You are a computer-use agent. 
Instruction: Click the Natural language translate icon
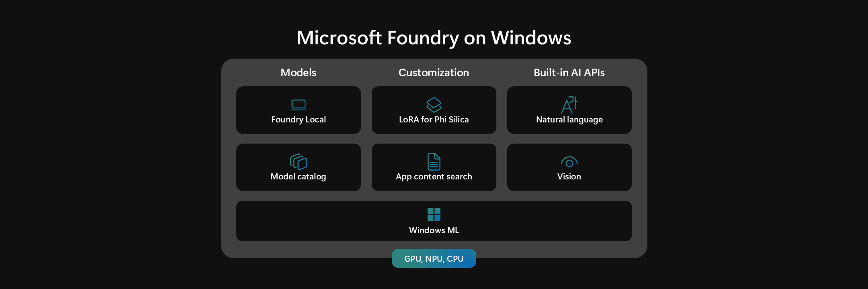click(569, 105)
